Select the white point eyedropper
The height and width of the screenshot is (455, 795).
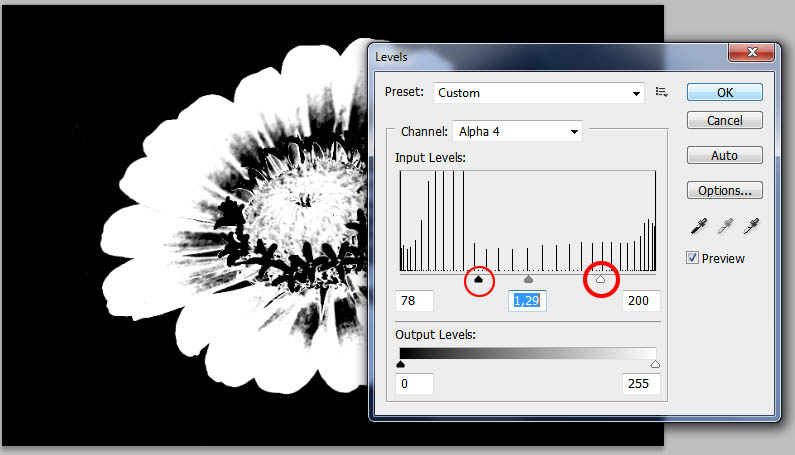[751, 227]
